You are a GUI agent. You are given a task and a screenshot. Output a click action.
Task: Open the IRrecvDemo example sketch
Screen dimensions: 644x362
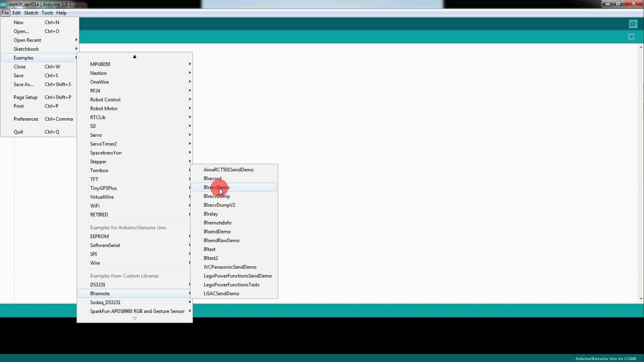[216, 187]
